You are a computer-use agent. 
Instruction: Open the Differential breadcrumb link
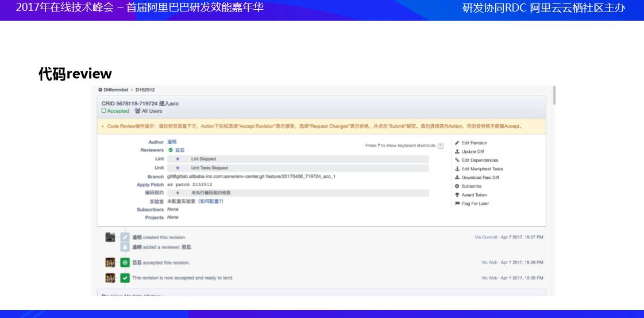116,90
